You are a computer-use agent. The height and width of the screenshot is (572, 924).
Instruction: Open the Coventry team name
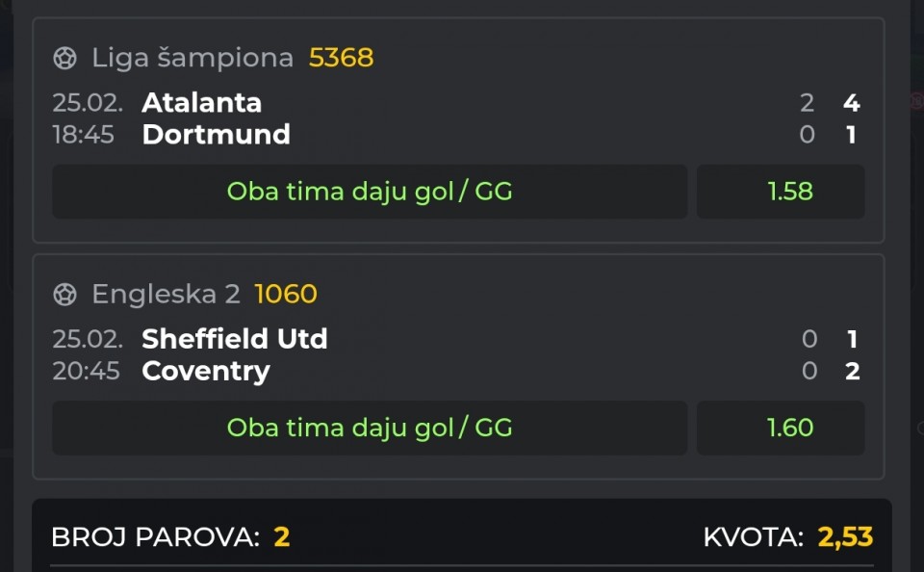click(x=205, y=371)
